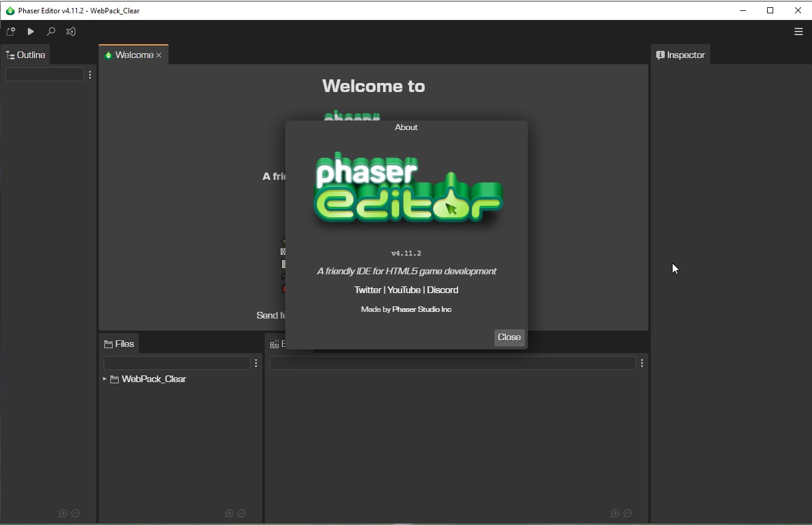812x525 pixels.
Task: Open the hamburger main menu
Action: coord(798,31)
